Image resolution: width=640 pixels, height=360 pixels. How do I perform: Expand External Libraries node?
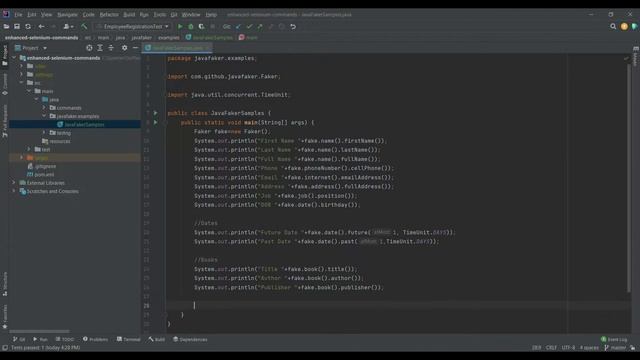tap(14, 182)
